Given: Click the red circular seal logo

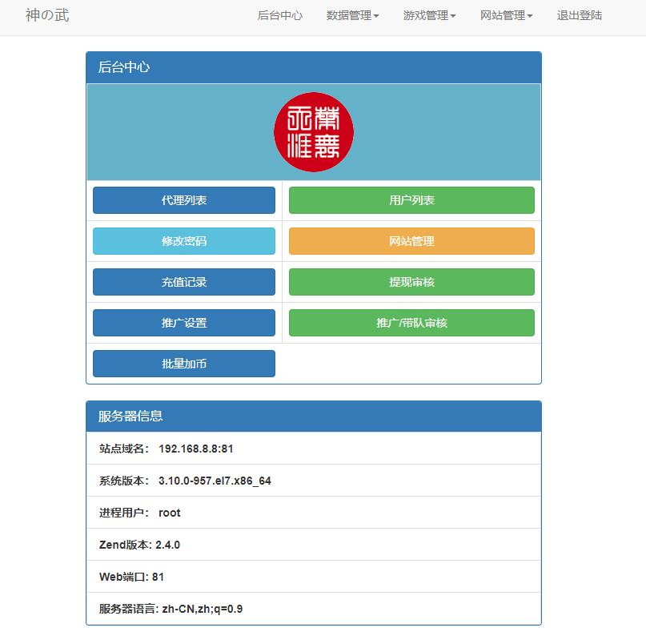Looking at the screenshot, I should coord(314,132).
